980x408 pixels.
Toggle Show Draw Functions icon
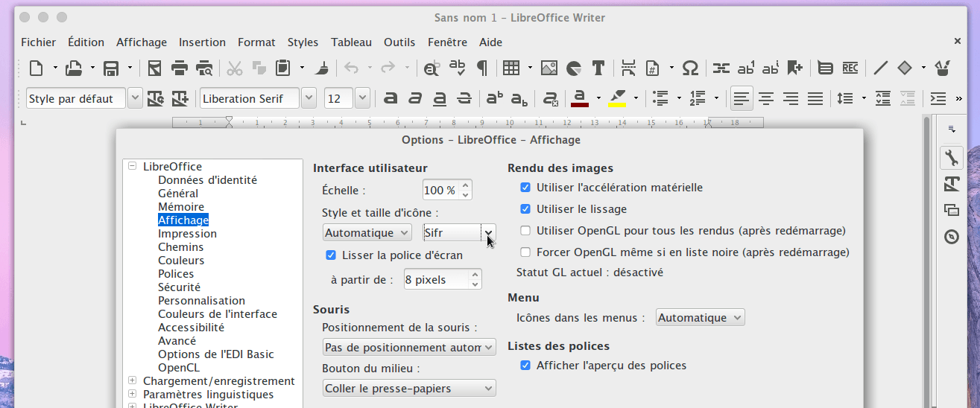[943, 68]
